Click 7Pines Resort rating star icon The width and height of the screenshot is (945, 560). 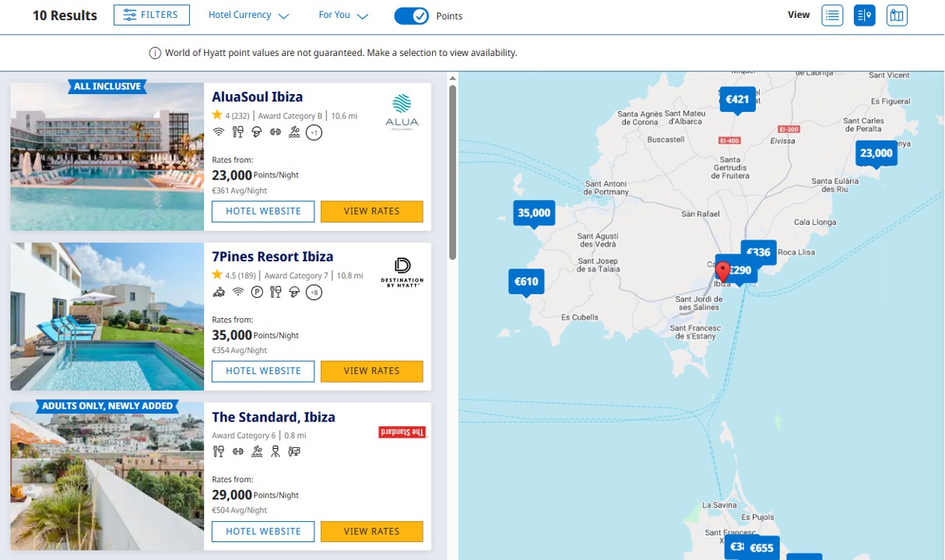pos(217,275)
